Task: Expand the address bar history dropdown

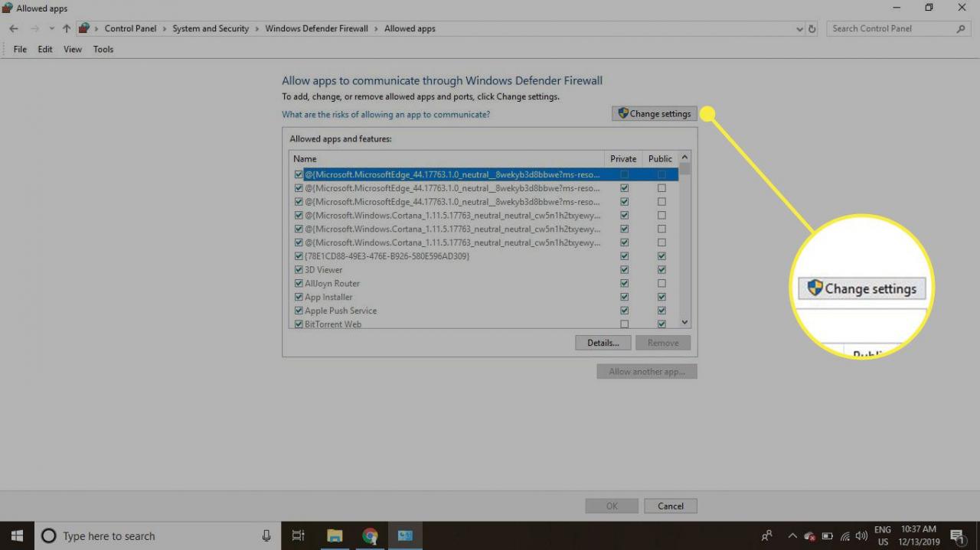Action: (800, 29)
